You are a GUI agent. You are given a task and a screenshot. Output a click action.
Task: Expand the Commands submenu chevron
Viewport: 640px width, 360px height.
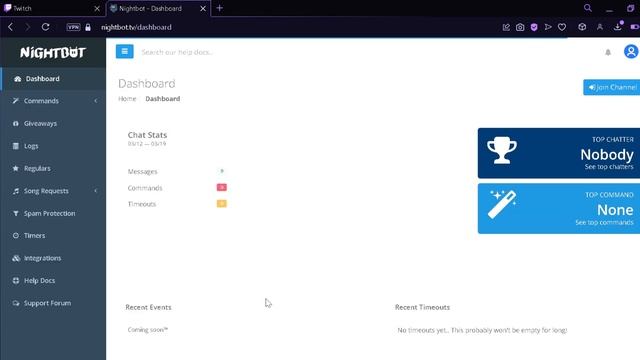pos(96,101)
